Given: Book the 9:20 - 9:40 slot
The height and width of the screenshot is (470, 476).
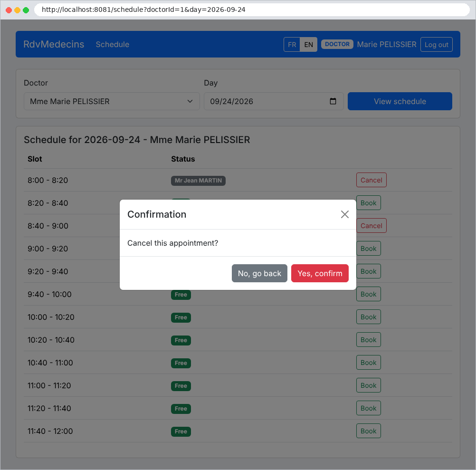Looking at the screenshot, I should (368, 271).
